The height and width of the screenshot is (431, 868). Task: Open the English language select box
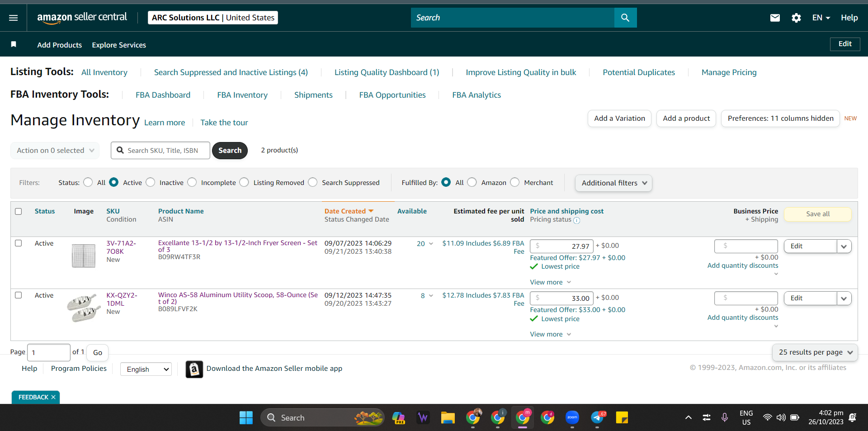click(146, 369)
